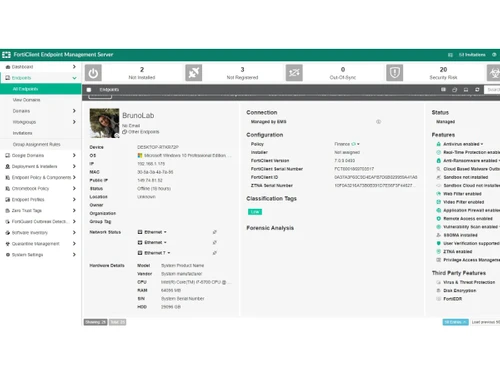Open Endpoint Policy & Components menu
This screenshot has height=375, width=500.
(x=41, y=177)
